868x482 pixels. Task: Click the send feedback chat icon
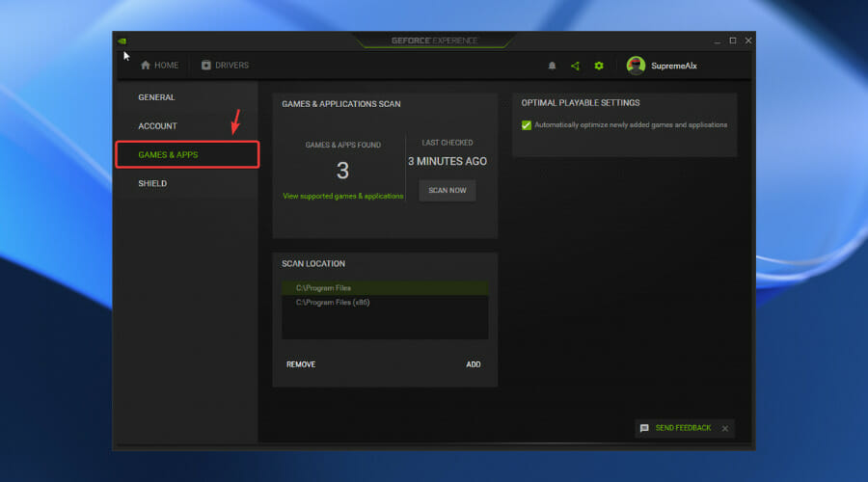644,428
